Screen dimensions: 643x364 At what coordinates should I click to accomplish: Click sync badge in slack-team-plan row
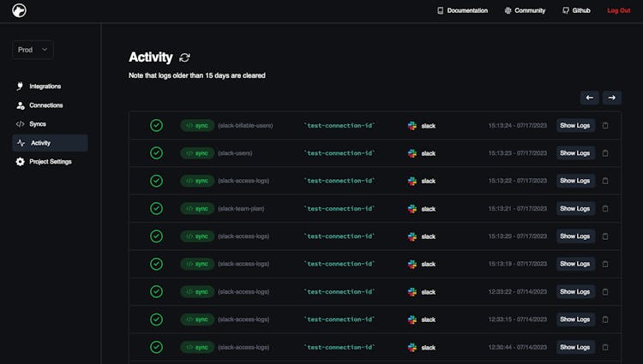[x=196, y=208]
